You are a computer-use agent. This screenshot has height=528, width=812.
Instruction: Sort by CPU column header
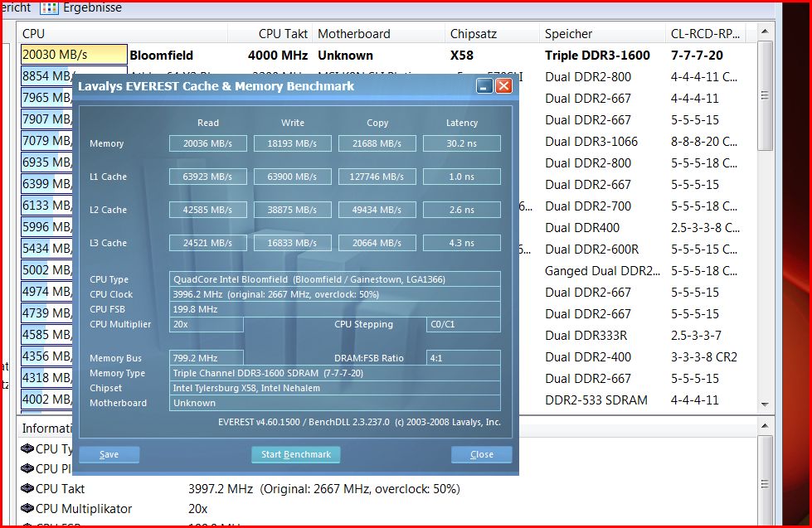point(124,34)
